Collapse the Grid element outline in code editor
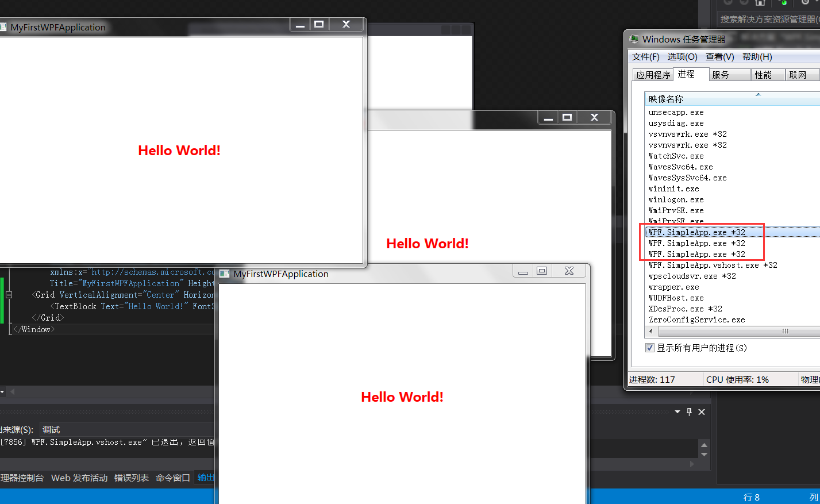The image size is (820, 504). tap(9, 294)
